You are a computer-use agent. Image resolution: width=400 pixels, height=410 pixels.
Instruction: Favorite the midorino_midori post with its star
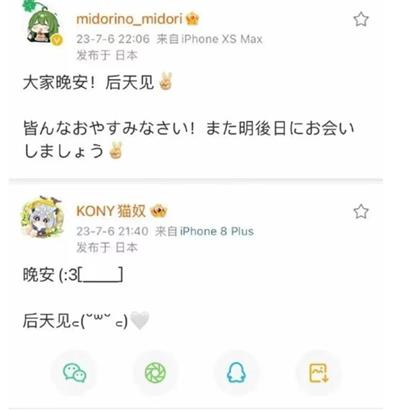click(x=361, y=19)
